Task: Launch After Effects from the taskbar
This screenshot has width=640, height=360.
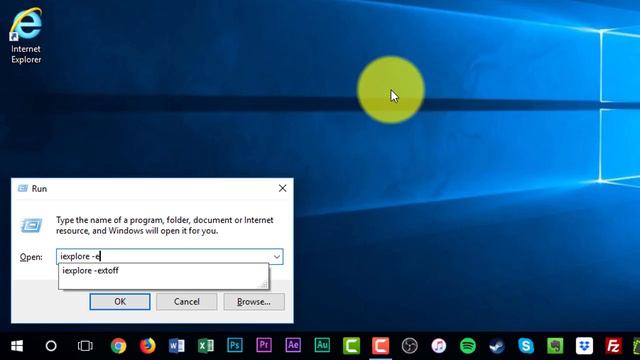Action: [x=293, y=345]
